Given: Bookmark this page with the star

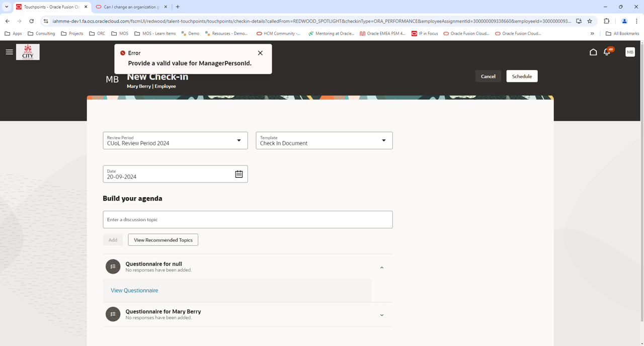Looking at the screenshot, I should point(590,21).
